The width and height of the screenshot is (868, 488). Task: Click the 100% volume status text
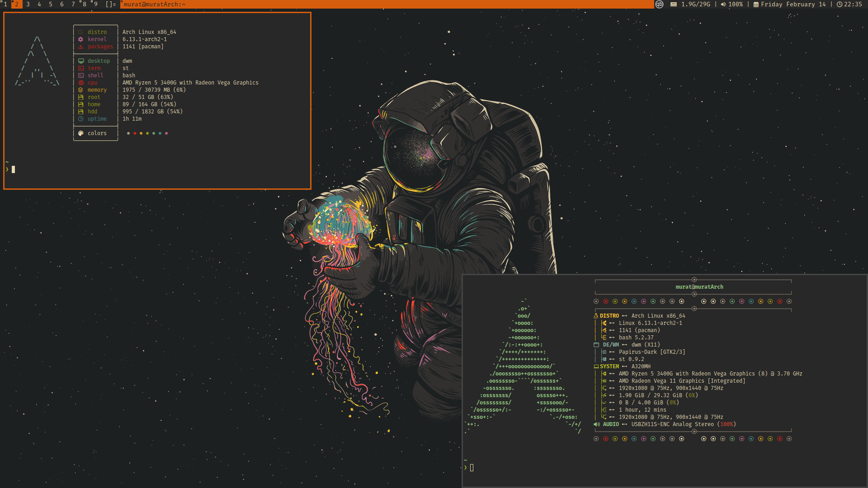pos(736,4)
